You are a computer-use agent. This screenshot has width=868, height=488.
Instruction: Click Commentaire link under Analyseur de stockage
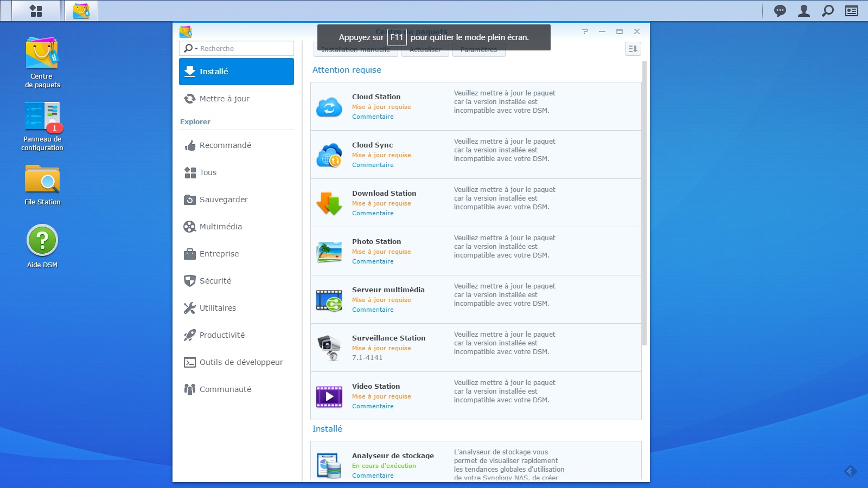tap(373, 476)
